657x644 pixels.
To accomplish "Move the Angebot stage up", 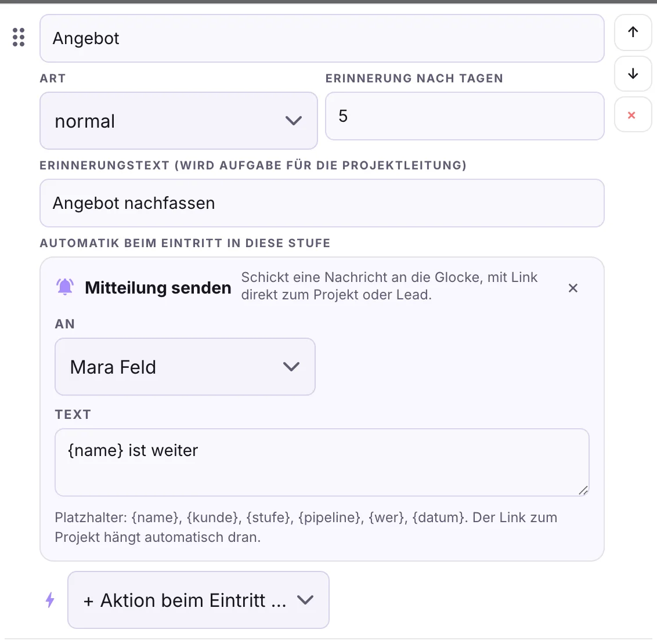I will (633, 32).
